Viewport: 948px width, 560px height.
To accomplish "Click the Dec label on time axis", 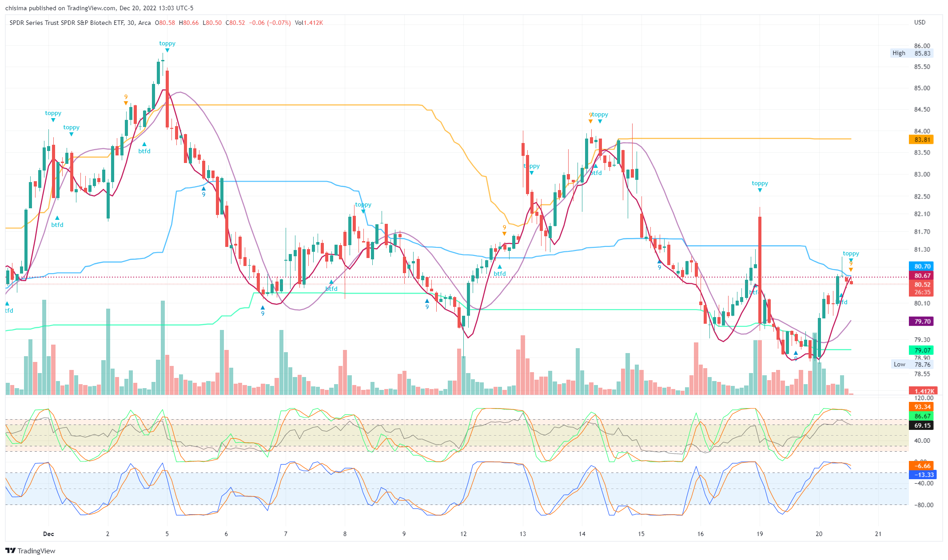I will point(48,534).
